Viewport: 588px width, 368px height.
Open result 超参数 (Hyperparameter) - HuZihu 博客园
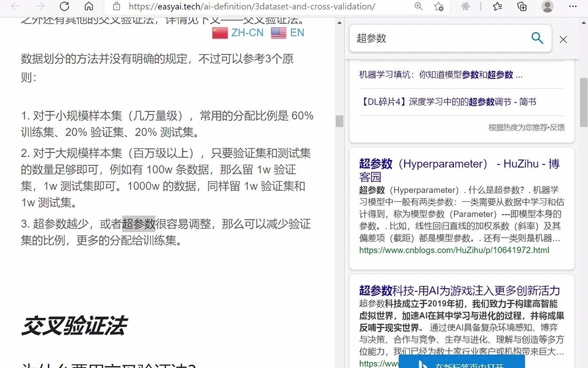(x=460, y=170)
